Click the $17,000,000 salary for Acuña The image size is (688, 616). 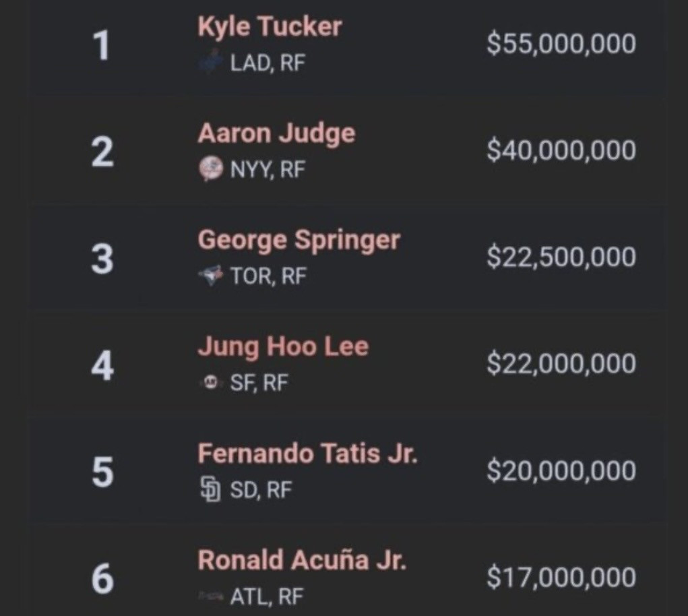[x=561, y=578]
